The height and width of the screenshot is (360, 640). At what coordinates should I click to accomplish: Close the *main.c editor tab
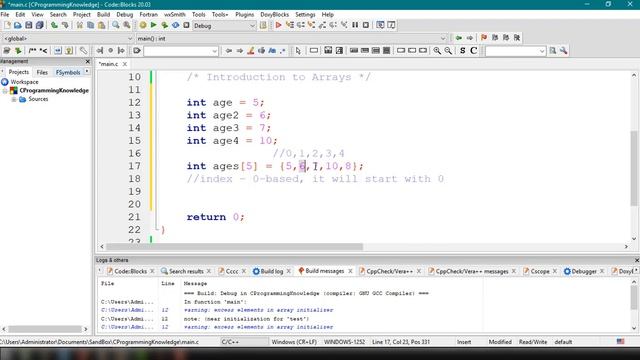[x=125, y=64]
